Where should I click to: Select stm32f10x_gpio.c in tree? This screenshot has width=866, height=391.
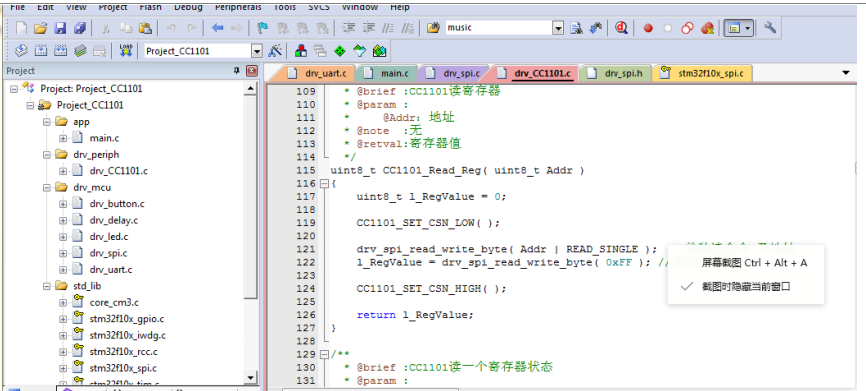[x=126, y=319]
